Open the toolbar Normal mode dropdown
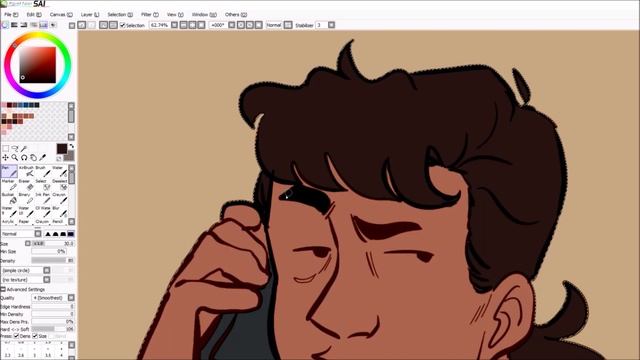Image resolution: width=640 pixels, height=360 pixels. point(288,25)
